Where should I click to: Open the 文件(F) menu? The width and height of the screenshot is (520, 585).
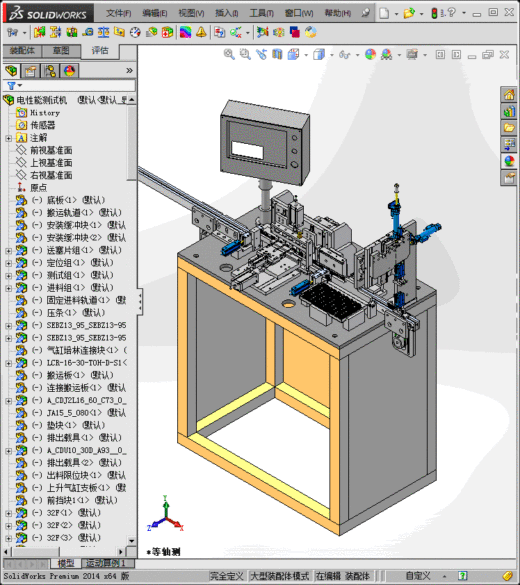[x=118, y=13]
